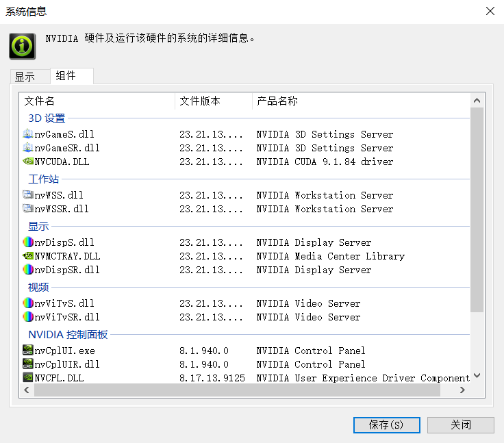This screenshot has height=443, width=504.
Task: Click NVIDIA Control Panel for nvCplUI.exe
Action: (x=310, y=351)
